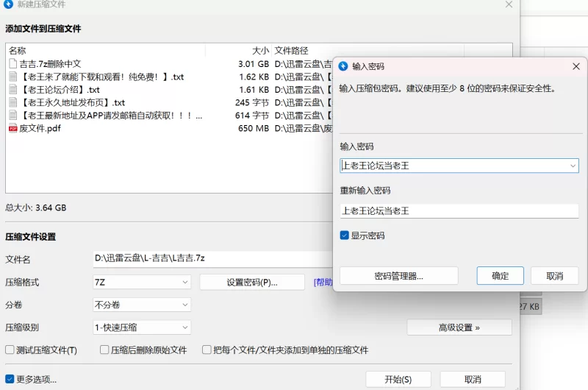The image size is (588, 390).
Task: Open the 分卷 不分卷 dropdown
Action: point(141,305)
